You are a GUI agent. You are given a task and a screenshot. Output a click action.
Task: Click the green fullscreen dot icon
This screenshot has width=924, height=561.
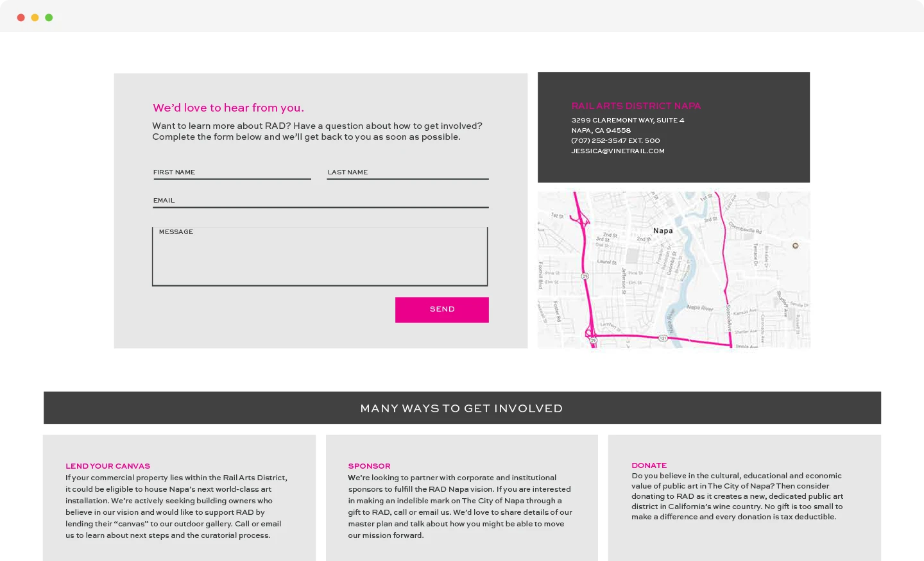coord(49,17)
